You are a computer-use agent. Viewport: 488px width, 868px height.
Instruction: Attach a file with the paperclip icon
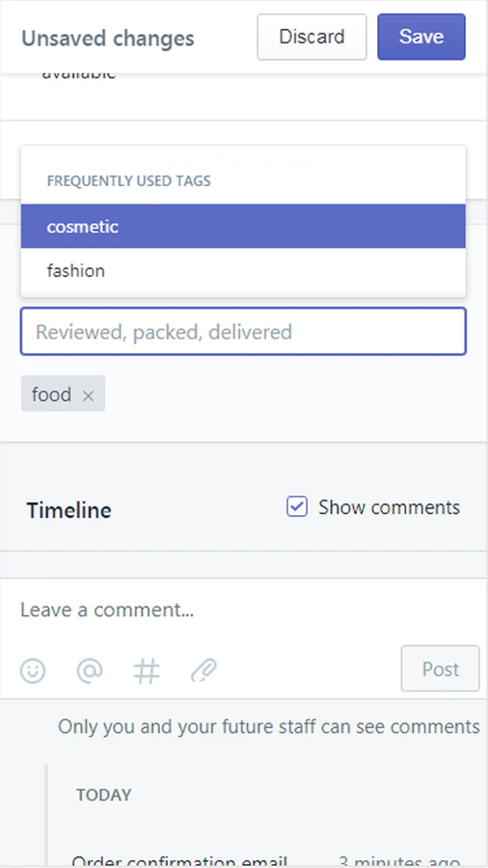[203, 670]
